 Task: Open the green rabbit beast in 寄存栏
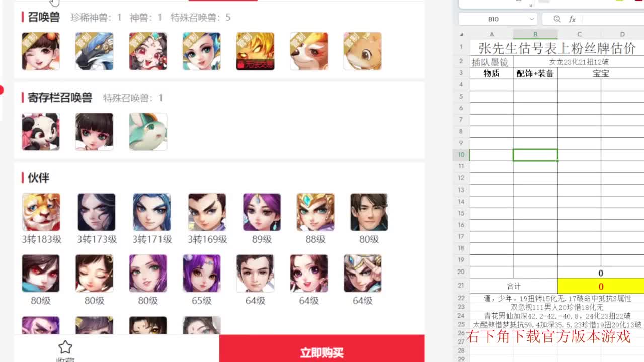[148, 132]
